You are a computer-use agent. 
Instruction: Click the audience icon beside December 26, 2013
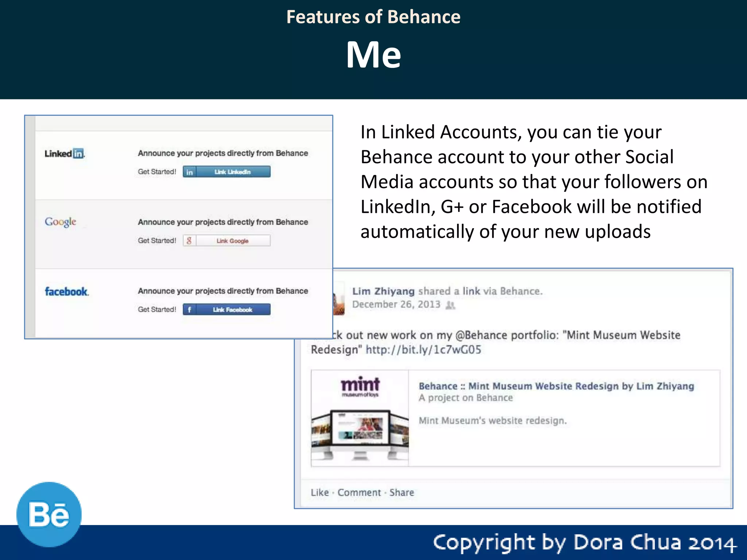click(x=451, y=305)
